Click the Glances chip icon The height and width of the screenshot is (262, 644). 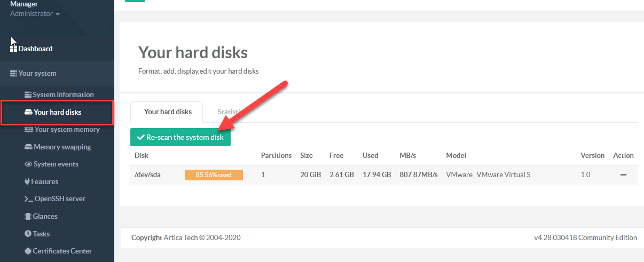pyautogui.click(x=28, y=216)
